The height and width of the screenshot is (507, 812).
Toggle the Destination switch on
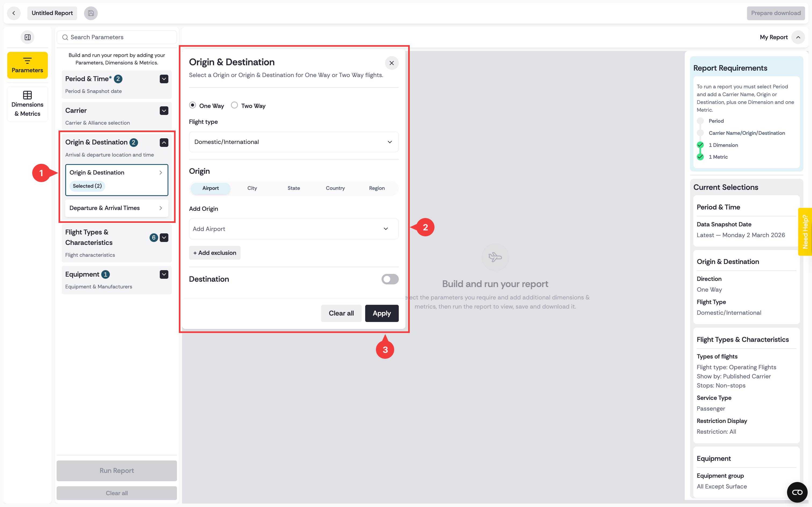click(x=390, y=279)
